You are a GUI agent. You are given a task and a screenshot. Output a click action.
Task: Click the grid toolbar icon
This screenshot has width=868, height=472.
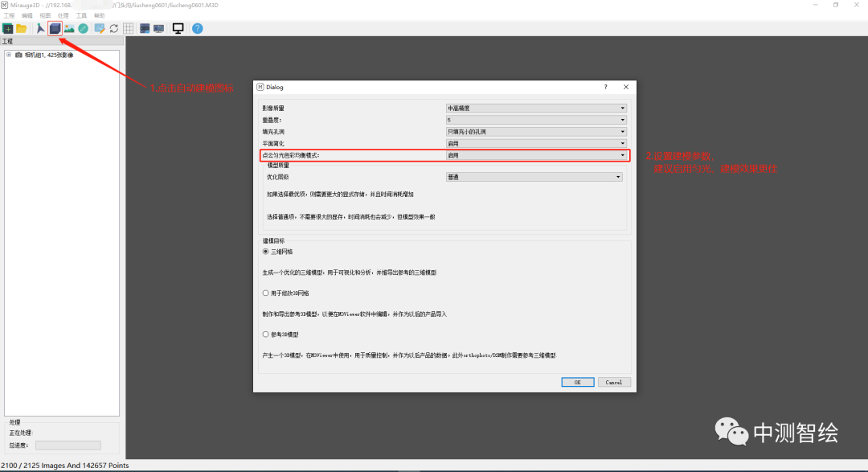[x=129, y=28]
